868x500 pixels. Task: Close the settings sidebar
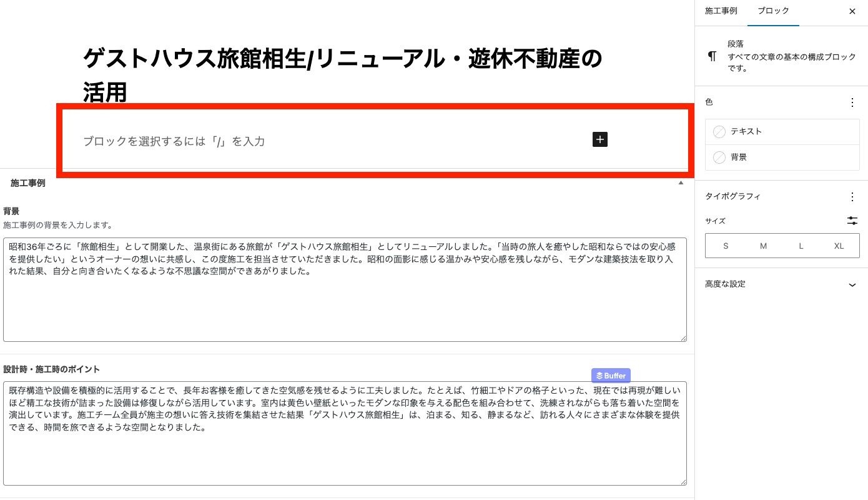[x=852, y=11]
